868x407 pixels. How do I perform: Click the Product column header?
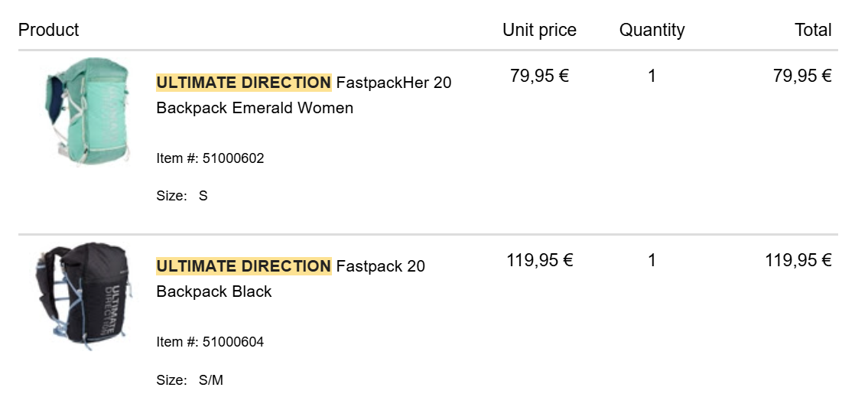49,31
